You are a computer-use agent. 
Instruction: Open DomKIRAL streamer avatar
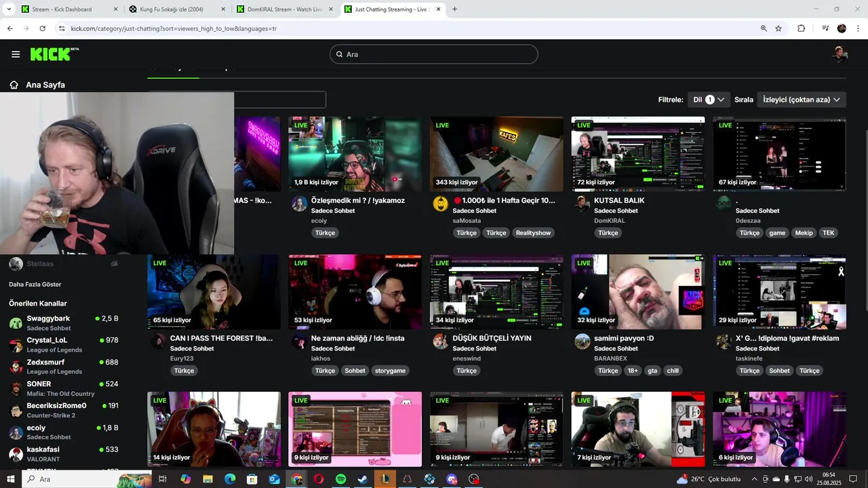(x=582, y=203)
